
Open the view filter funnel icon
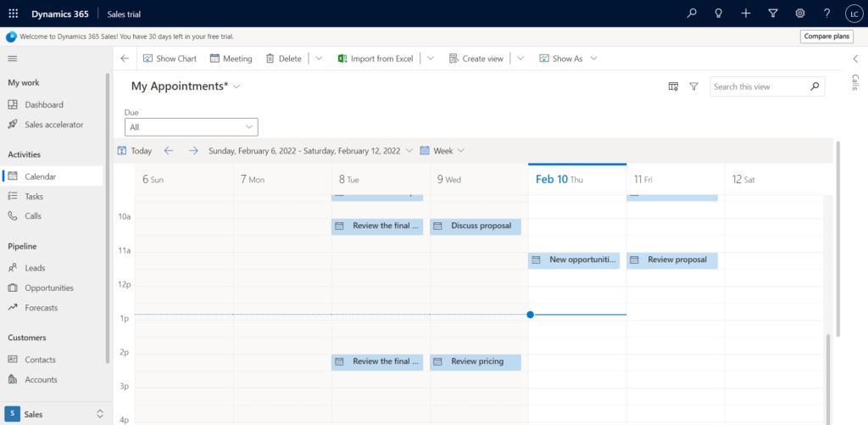point(693,87)
